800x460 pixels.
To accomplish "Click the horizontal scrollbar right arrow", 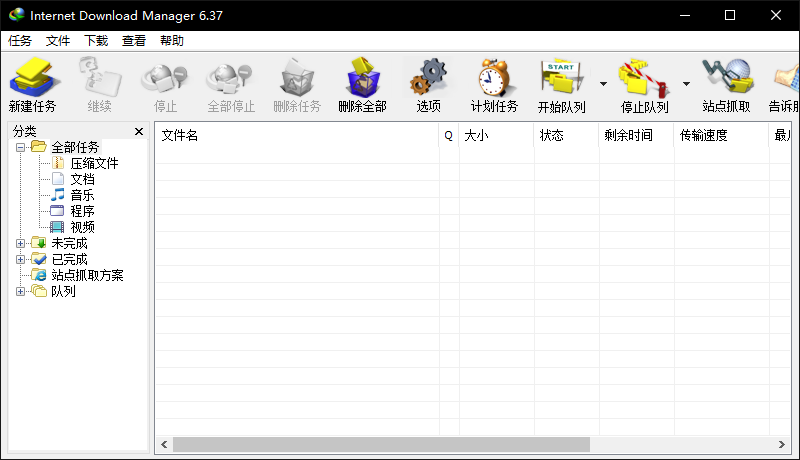I will 782,444.
